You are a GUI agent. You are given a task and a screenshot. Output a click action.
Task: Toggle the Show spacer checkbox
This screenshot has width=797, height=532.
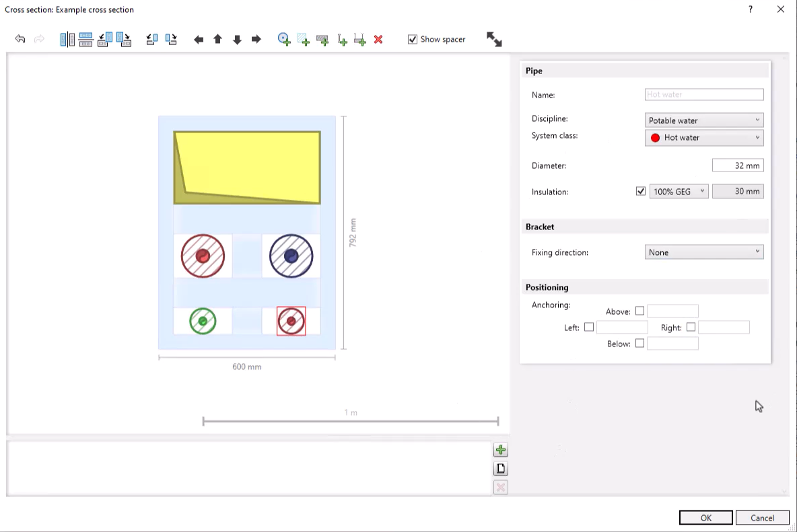click(413, 40)
